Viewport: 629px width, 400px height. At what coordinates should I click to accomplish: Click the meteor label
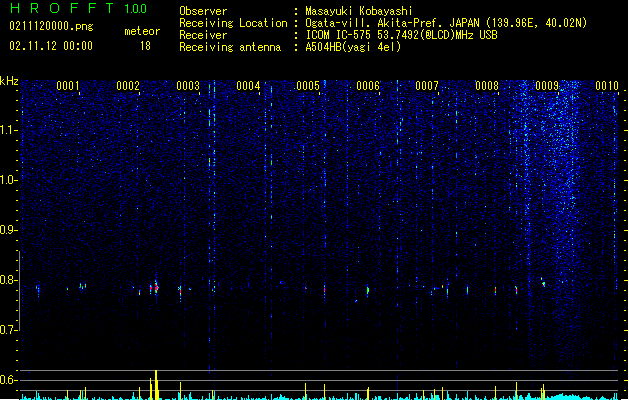[142, 31]
